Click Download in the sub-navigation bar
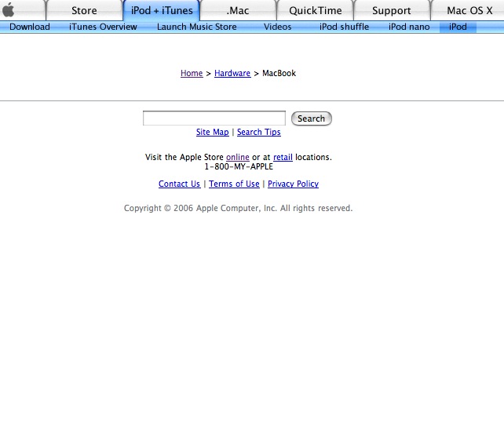504x441 pixels. (30, 27)
